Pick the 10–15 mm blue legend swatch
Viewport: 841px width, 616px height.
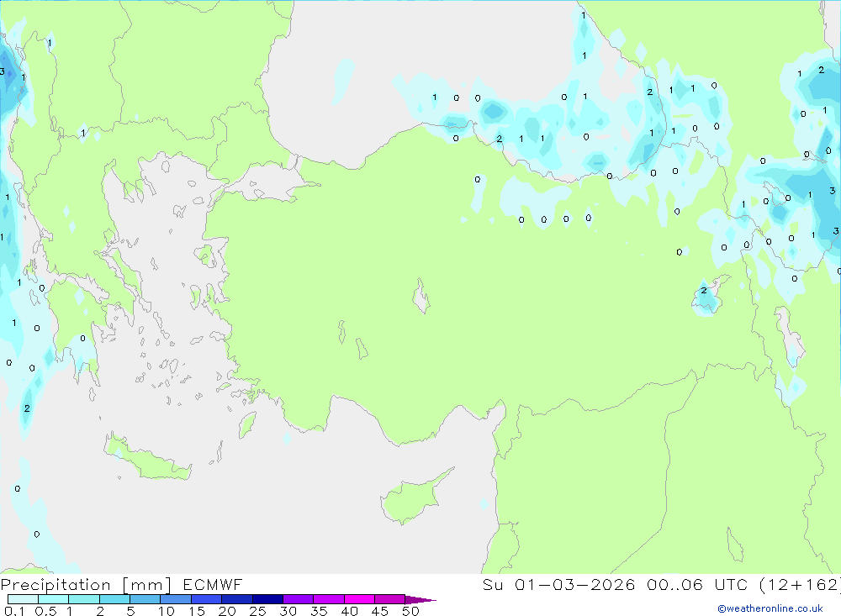pos(176,599)
